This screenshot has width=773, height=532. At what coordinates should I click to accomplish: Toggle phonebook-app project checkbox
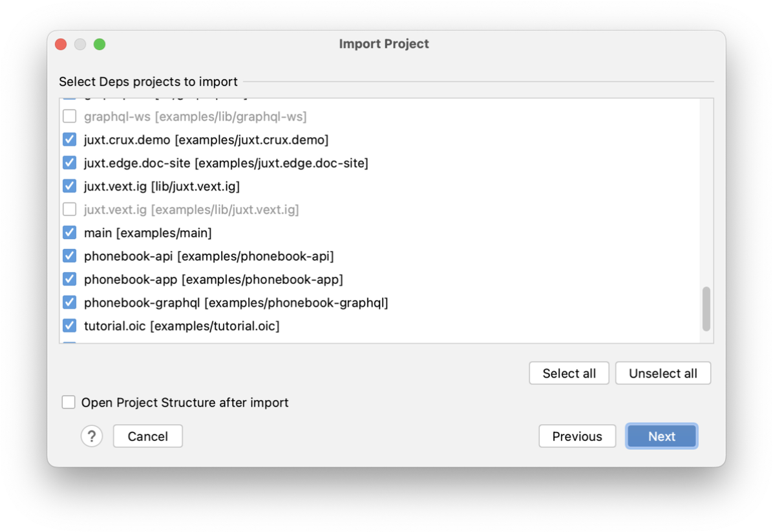(70, 279)
